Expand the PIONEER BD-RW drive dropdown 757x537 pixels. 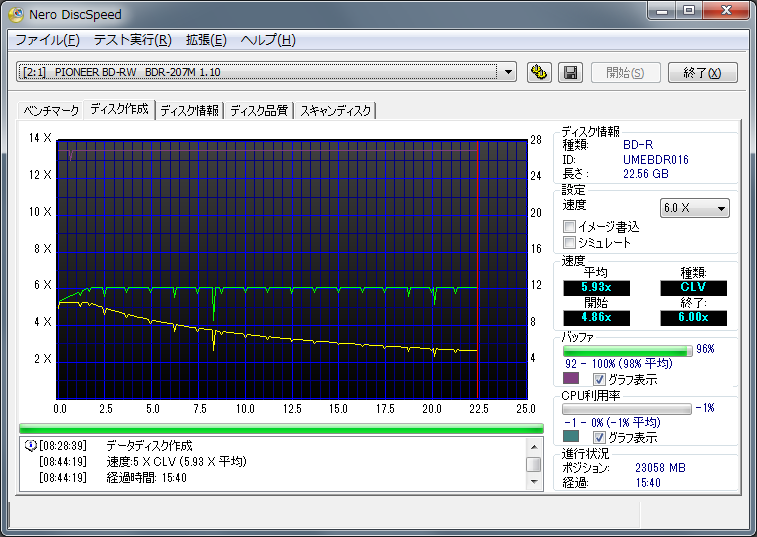pyautogui.click(x=508, y=72)
